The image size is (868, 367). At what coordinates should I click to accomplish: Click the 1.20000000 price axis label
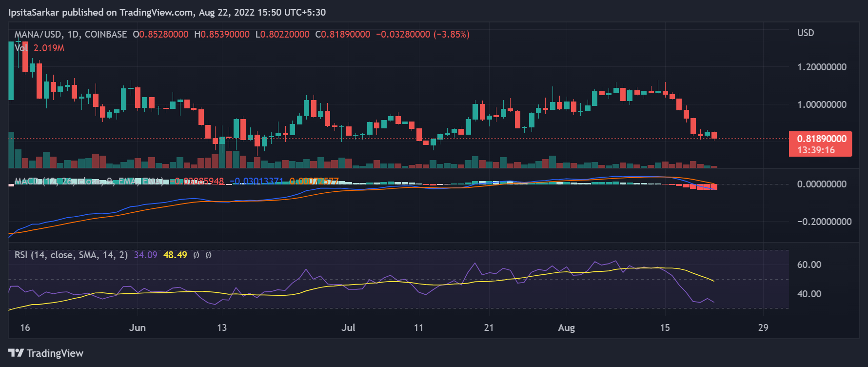[x=822, y=67]
